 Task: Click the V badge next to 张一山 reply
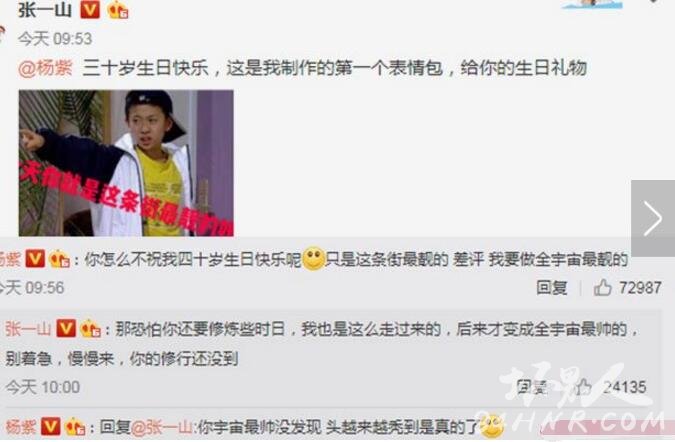point(66,329)
